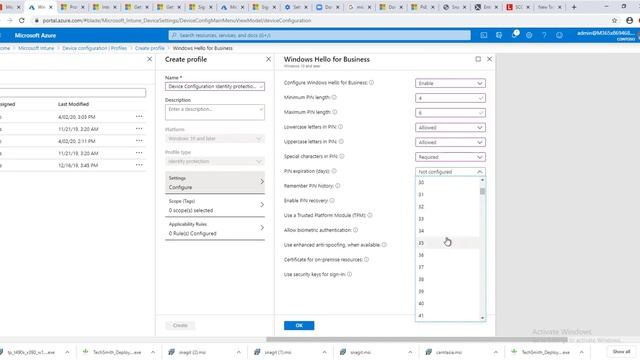The height and width of the screenshot is (360, 640).
Task: Open options for the 4/02/20 3:03 PM row
Action: 139,117
